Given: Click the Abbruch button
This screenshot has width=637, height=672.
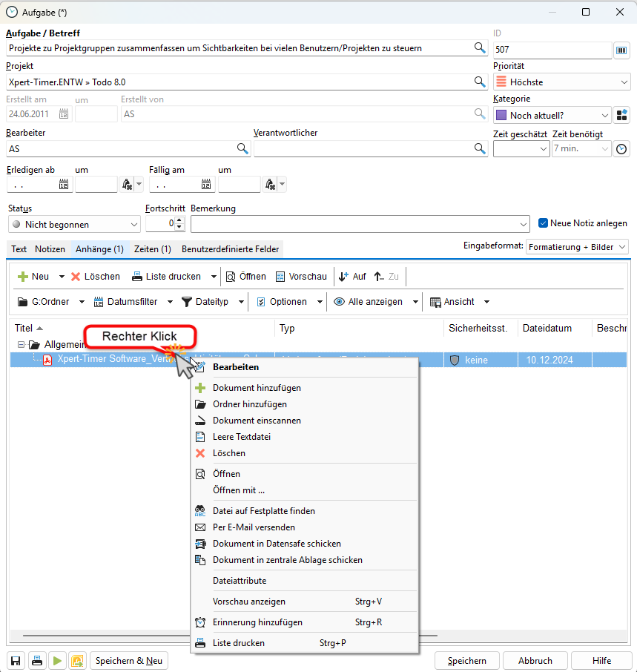Looking at the screenshot, I should click(535, 661).
